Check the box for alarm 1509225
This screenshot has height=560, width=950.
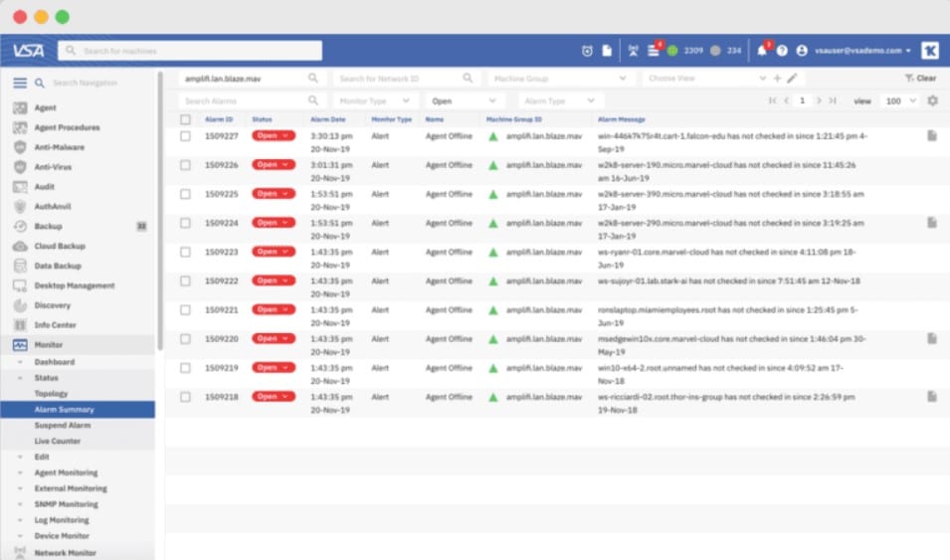pyautogui.click(x=185, y=194)
